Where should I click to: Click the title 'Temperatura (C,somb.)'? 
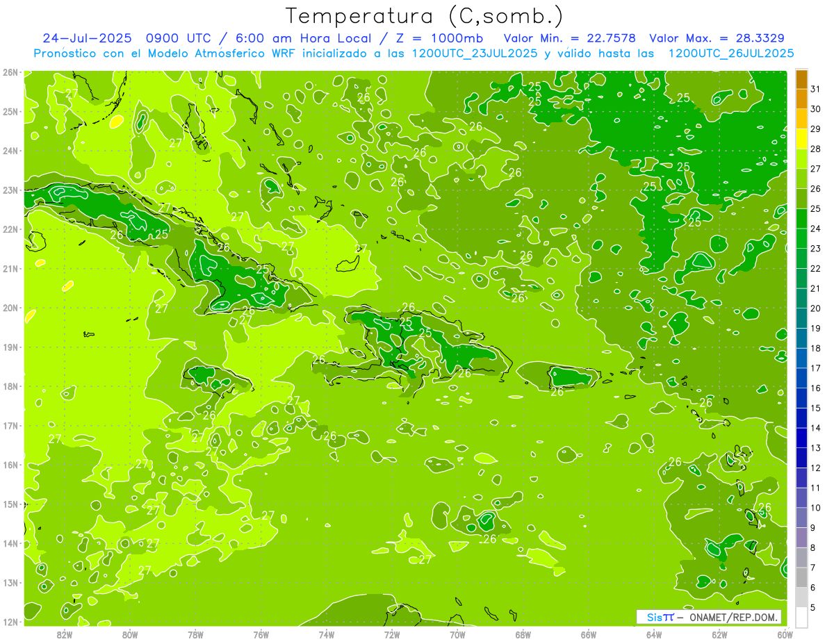point(425,16)
